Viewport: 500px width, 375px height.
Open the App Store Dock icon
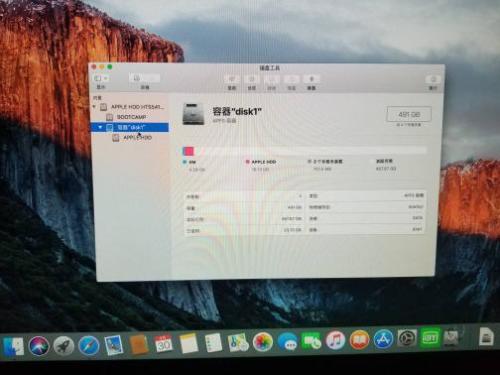tap(383, 340)
